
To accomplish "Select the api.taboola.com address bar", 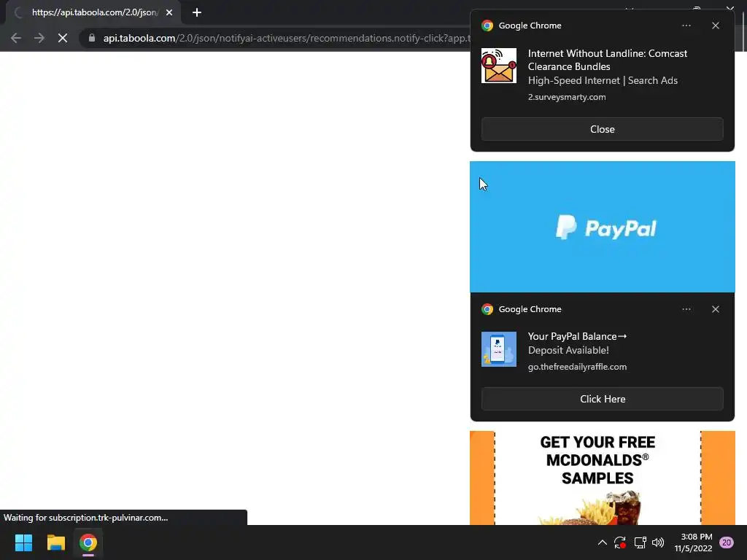I will [286, 38].
